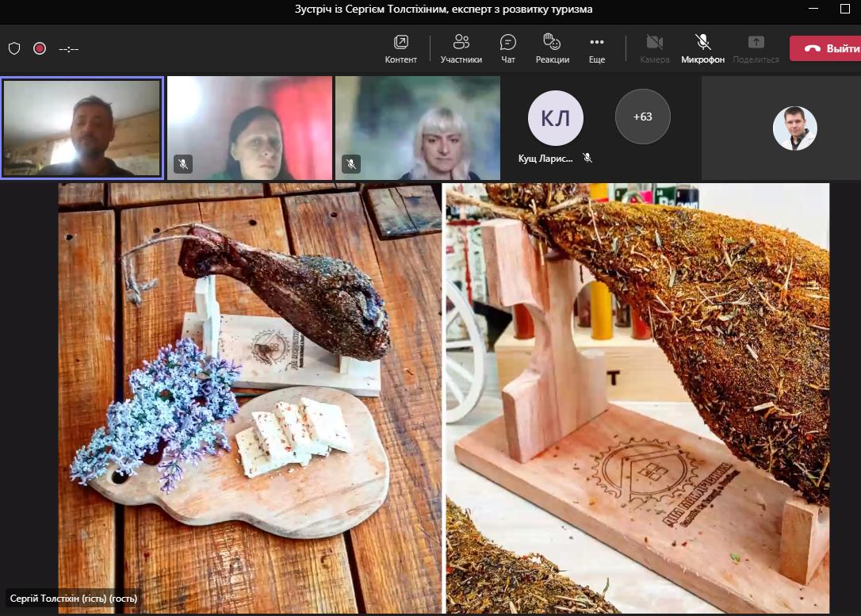Open the Реакции reactions menu

(x=552, y=48)
